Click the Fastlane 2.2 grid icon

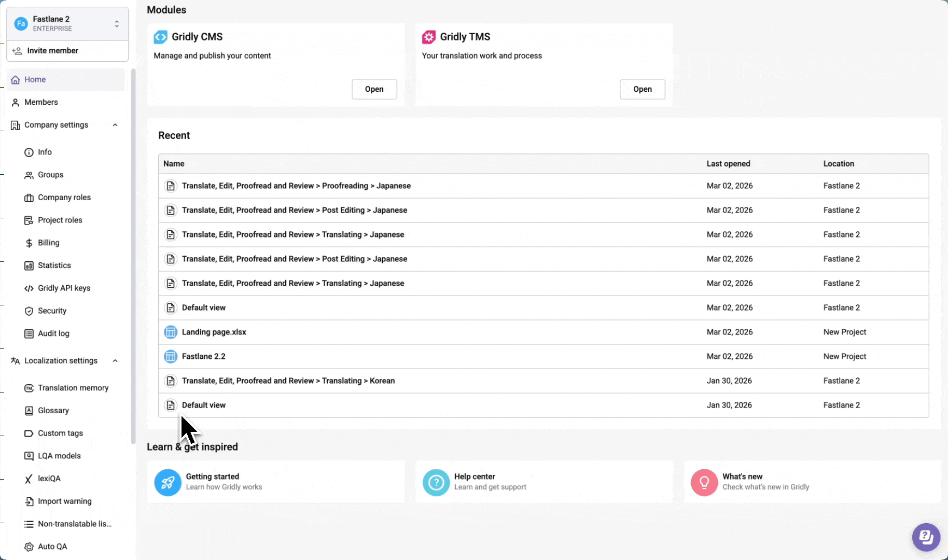click(x=171, y=356)
